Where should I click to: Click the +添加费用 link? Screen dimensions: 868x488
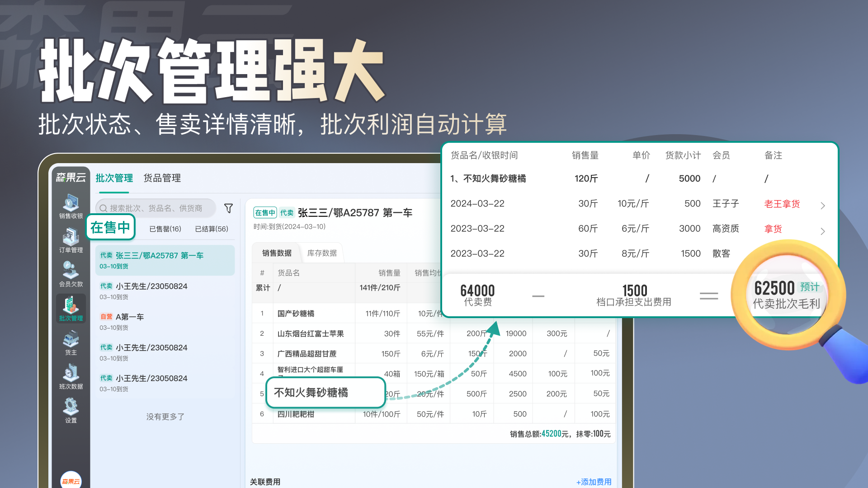[593, 482]
